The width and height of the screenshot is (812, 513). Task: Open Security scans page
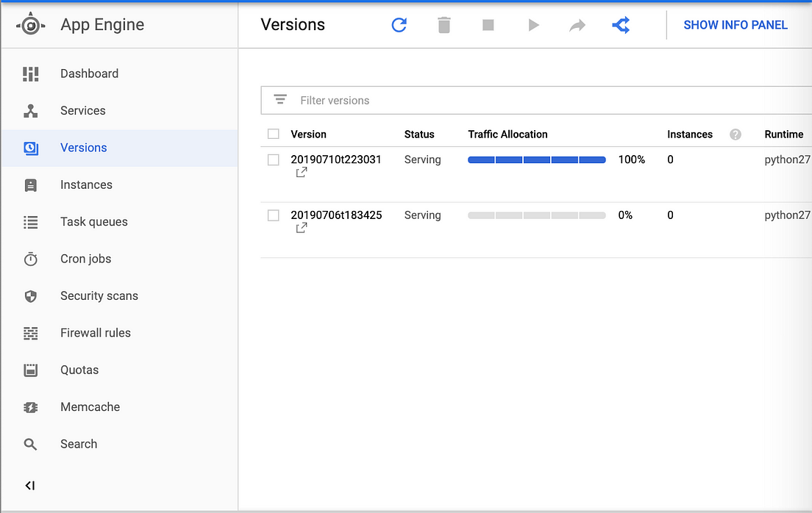(120, 296)
